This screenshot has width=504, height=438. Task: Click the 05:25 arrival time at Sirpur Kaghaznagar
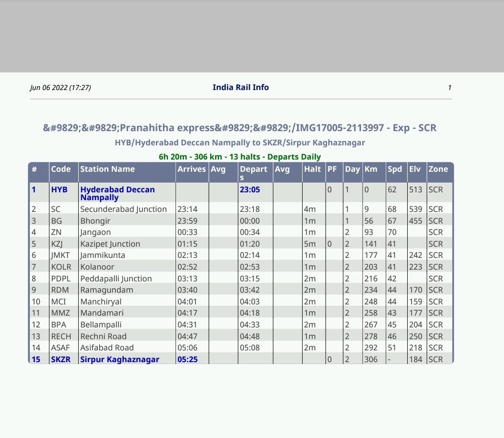187,360
